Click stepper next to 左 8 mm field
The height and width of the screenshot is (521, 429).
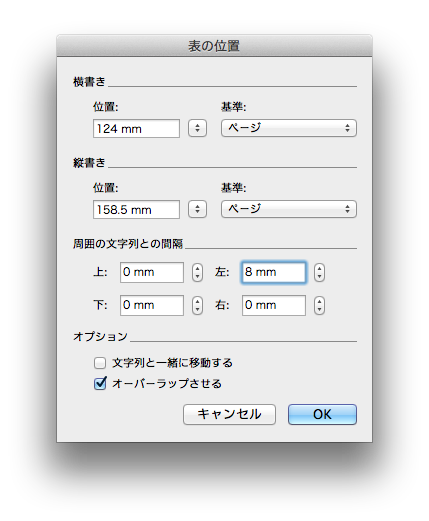[319, 272]
